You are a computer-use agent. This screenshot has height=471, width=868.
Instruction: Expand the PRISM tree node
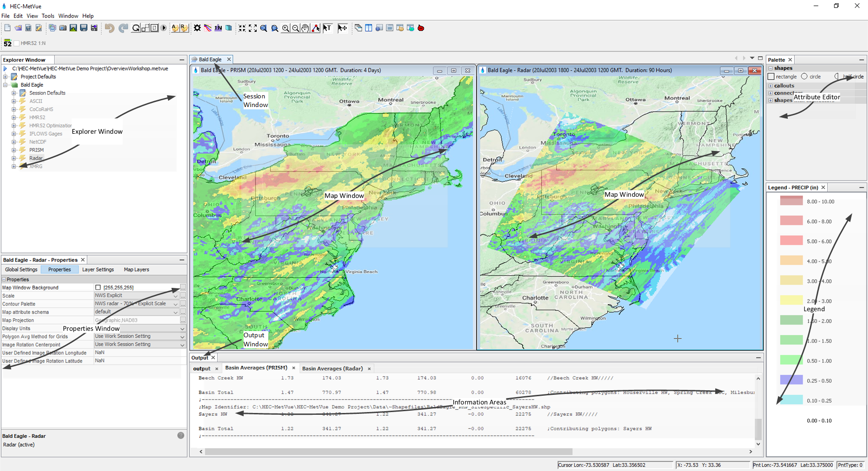tap(14, 150)
